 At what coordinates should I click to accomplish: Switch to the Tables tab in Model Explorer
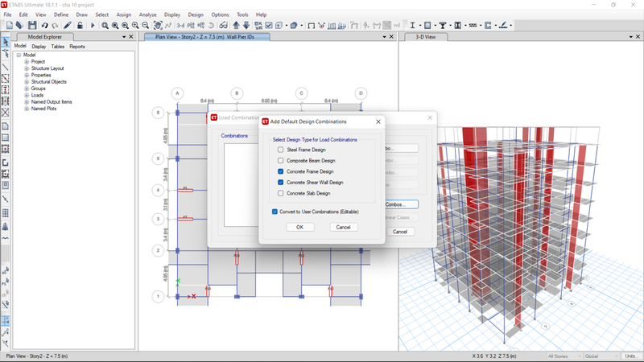[x=57, y=47]
